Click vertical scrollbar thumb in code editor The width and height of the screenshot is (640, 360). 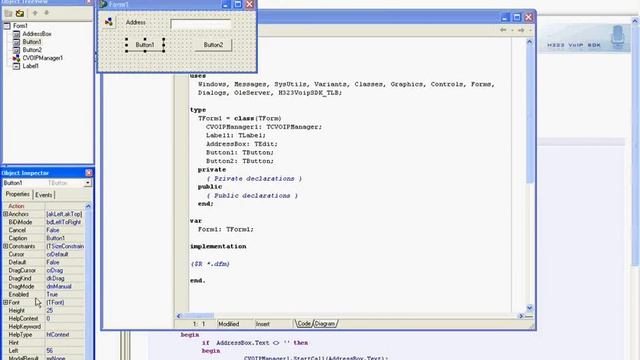pyautogui.click(x=529, y=115)
